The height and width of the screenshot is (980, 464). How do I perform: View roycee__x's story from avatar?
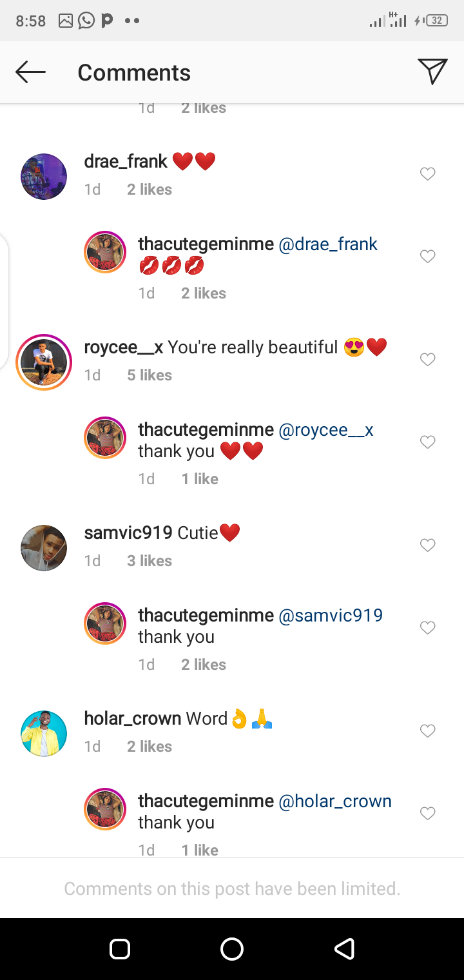44,362
